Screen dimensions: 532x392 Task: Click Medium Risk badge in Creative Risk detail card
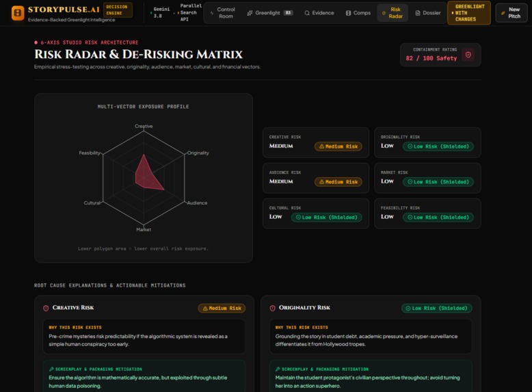(x=222, y=308)
